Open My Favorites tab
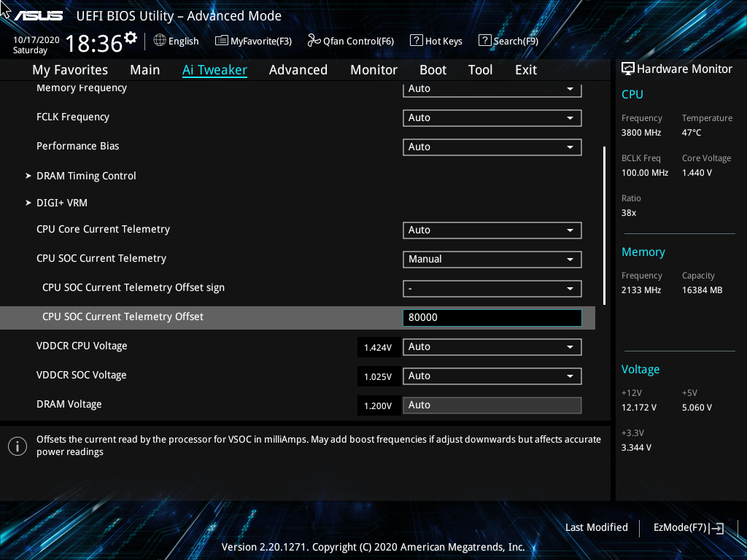Screen dimensions: 747x560 [70, 70]
